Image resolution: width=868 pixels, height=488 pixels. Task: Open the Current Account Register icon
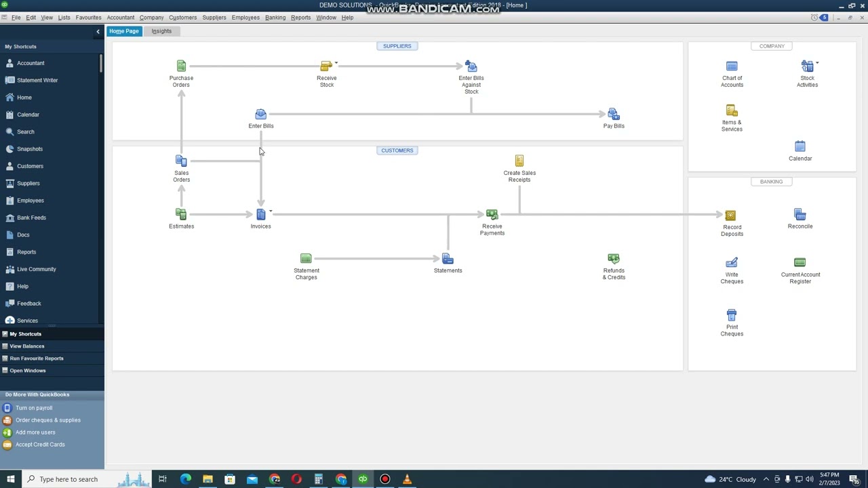point(800,263)
